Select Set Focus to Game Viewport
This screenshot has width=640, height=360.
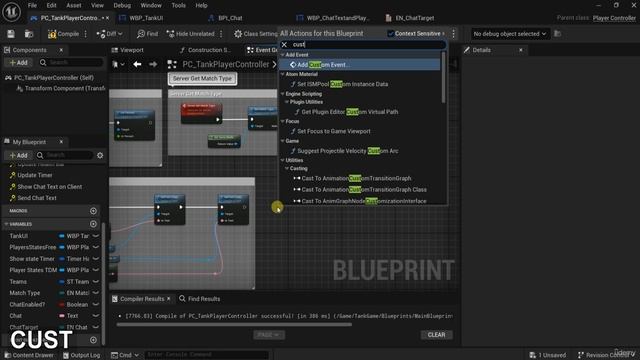pos(333,131)
